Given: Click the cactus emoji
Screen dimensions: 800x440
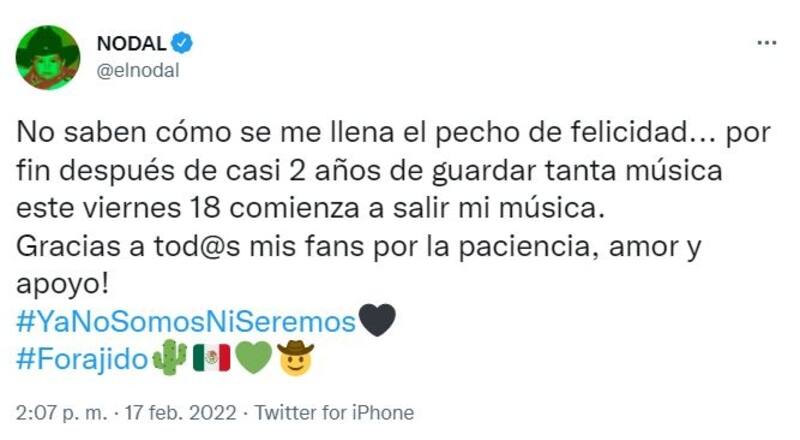Looking at the screenshot, I should click(169, 357).
